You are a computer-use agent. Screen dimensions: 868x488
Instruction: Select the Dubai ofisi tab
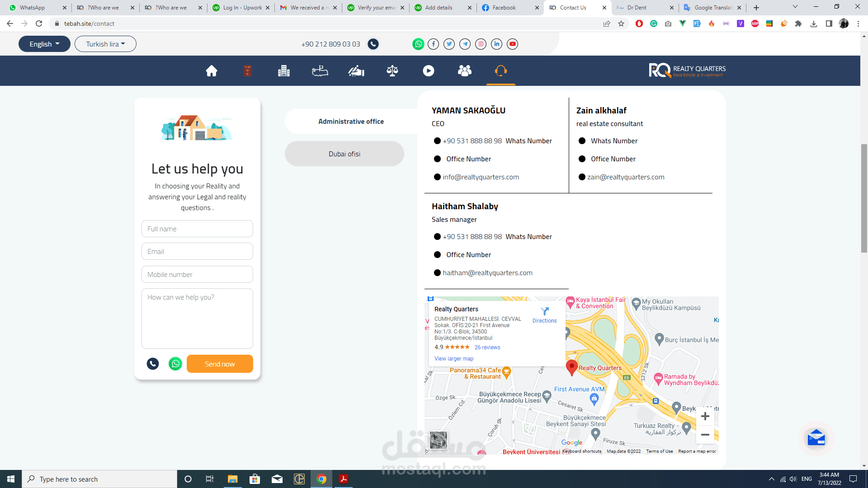click(x=344, y=154)
